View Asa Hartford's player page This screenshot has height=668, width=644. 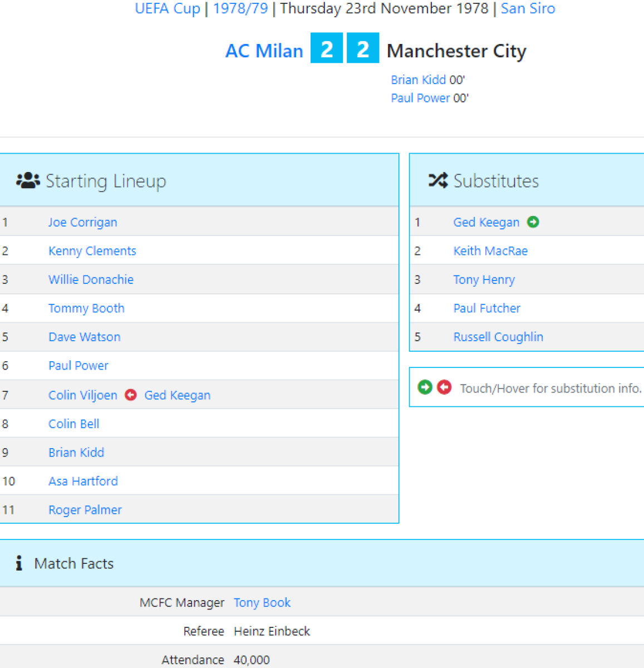point(83,481)
